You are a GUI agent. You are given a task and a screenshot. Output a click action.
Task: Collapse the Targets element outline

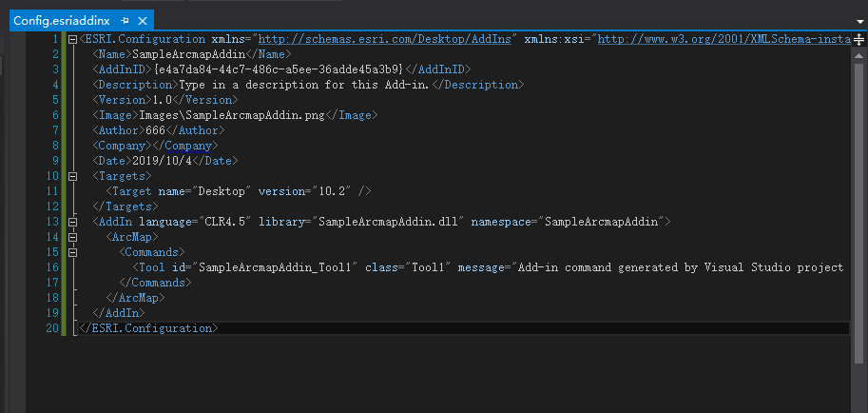[72, 176]
